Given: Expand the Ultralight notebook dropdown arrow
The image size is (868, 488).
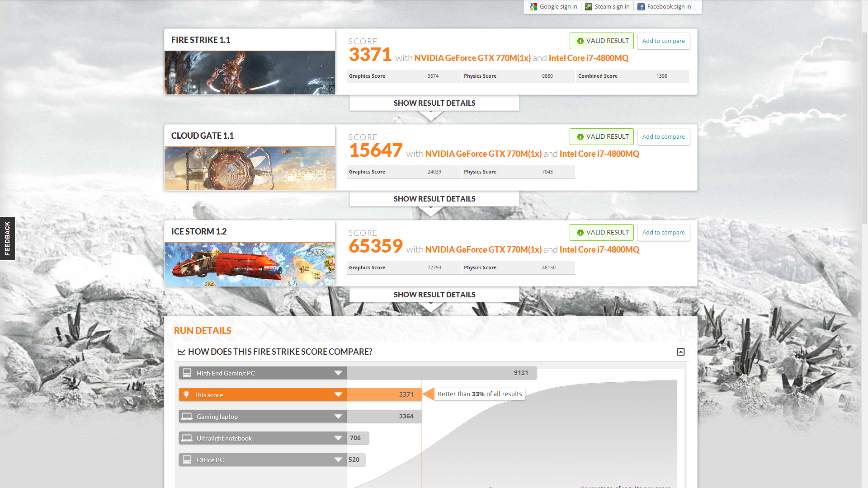Looking at the screenshot, I should click(338, 438).
